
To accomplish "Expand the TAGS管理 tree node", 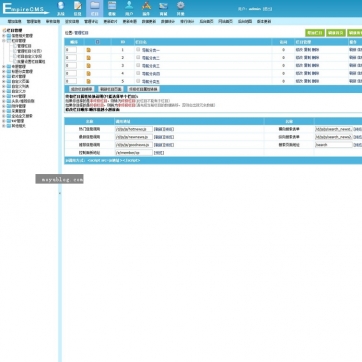I will [x=4, y=96].
